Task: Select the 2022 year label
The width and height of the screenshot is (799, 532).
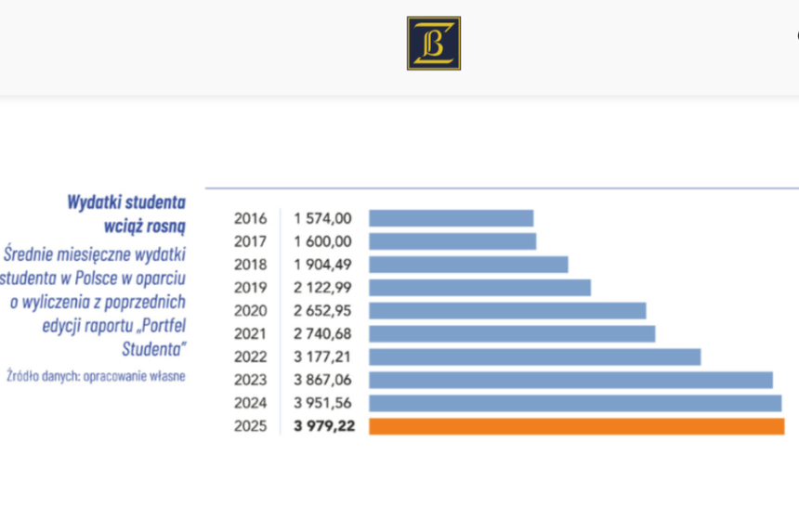Action: 250,357
